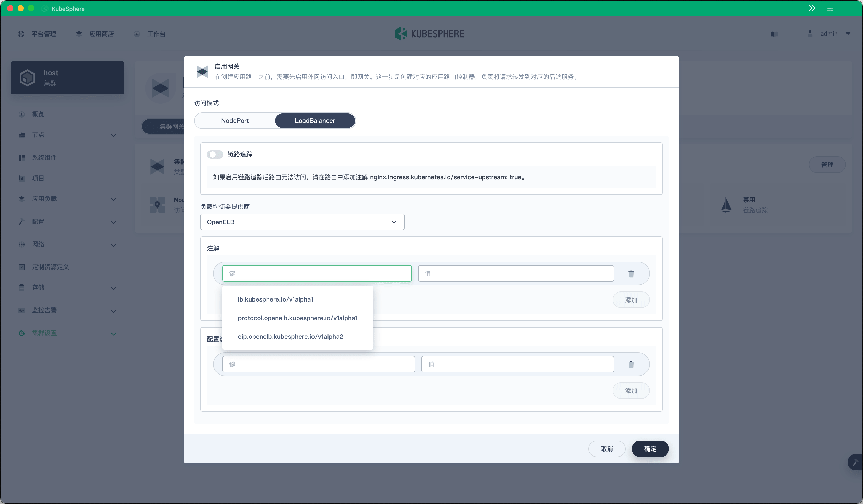
Task: Focus the configuration options 值 value input
Action: tap(518, 364)
